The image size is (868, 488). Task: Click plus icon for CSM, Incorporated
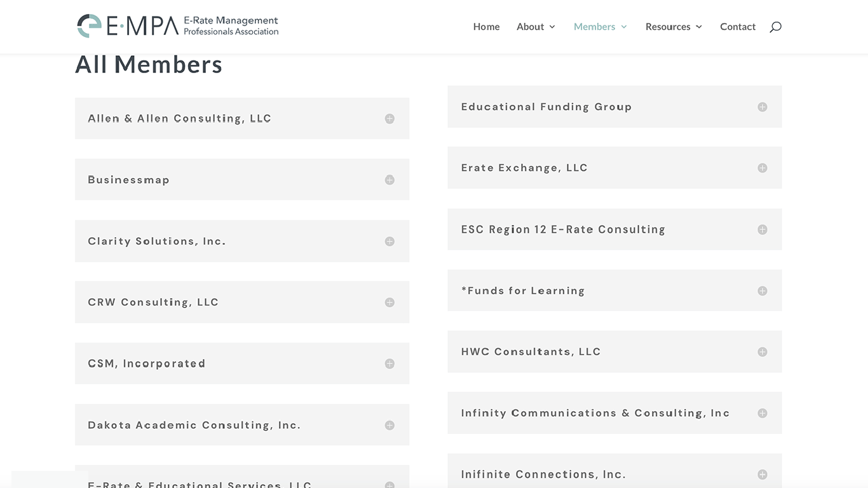(390, 363)
